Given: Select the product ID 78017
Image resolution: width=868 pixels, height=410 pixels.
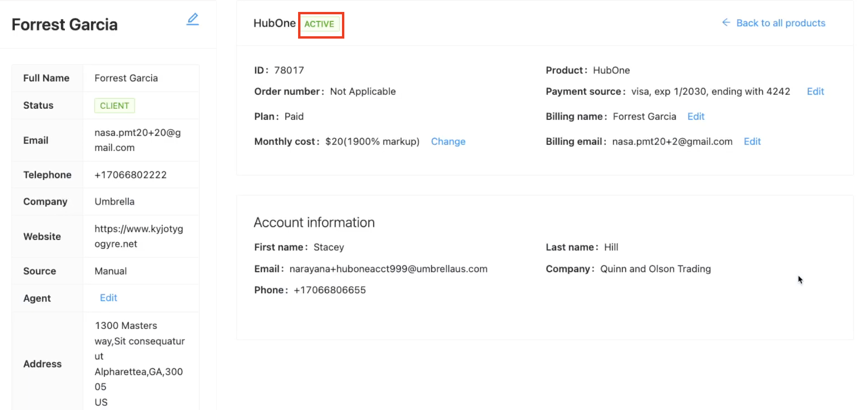Looking at the screenshot, I should coord(289,70).
